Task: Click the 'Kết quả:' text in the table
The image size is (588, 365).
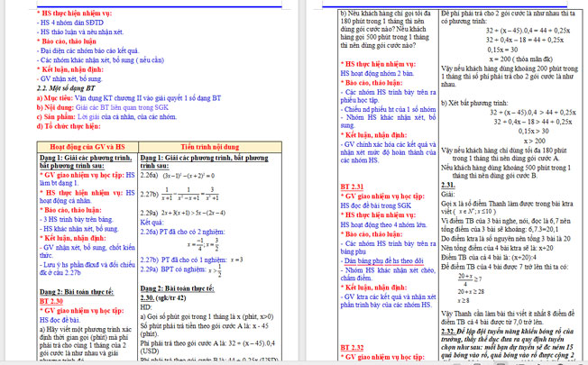Action: (153, 220)
